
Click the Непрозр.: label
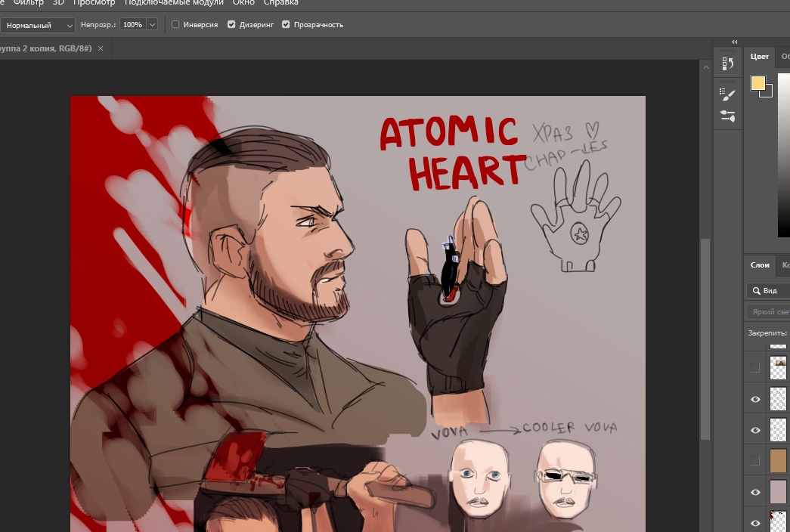pos(98,25)
